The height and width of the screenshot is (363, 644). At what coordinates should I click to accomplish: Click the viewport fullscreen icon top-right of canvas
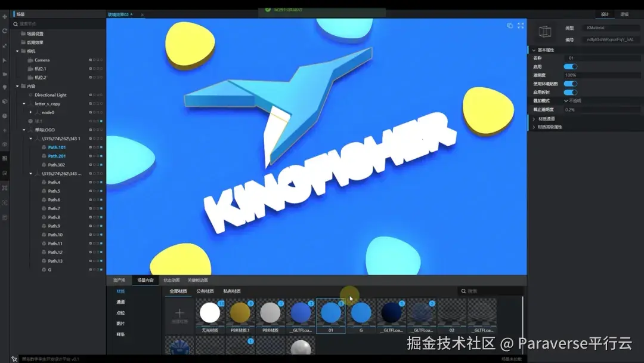click(521, 26)
